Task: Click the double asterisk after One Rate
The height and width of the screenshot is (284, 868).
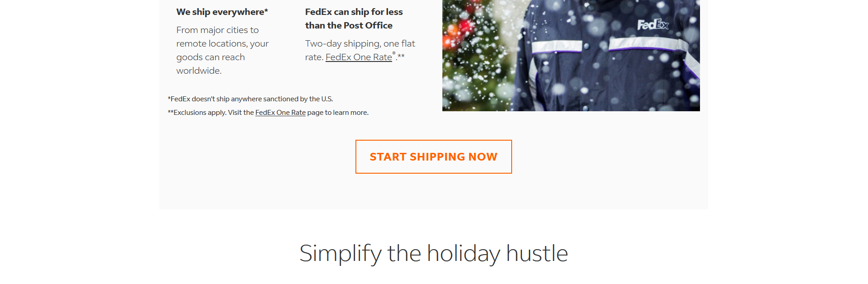Action: [401, 57]
